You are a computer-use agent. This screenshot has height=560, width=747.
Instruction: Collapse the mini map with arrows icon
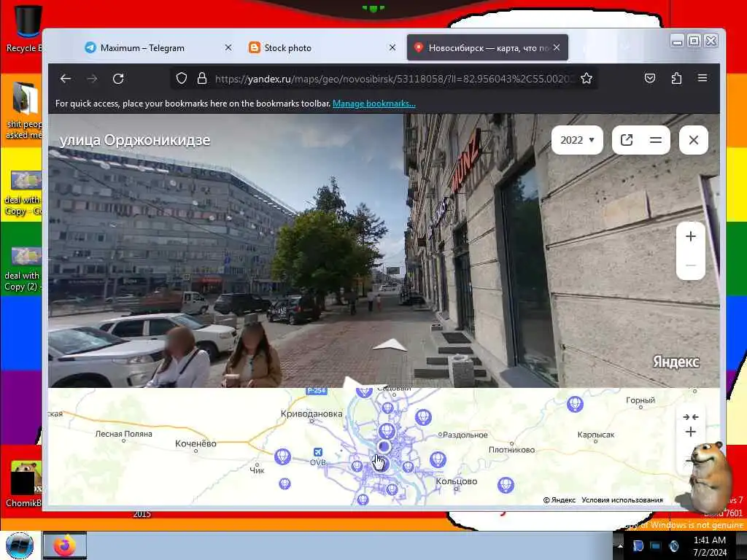point(690,417)
